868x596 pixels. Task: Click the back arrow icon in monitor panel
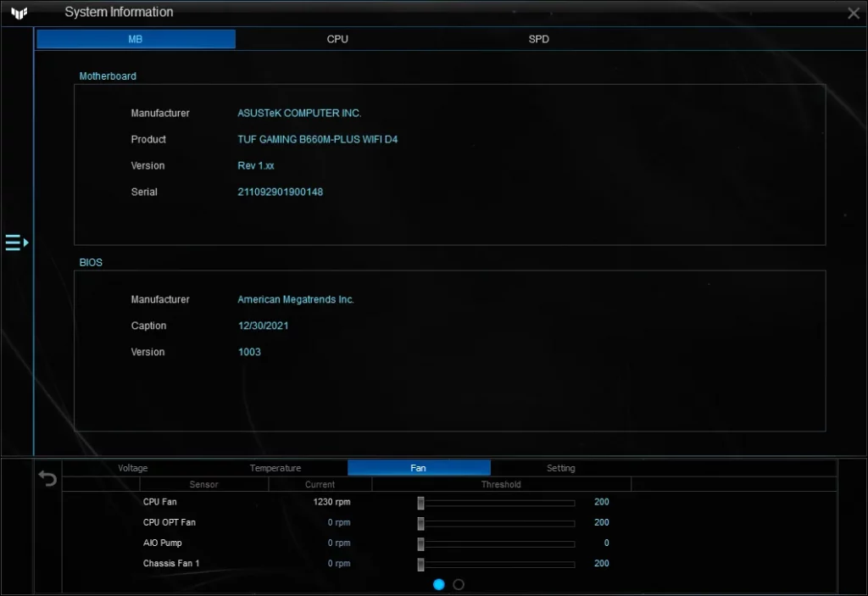(x=47, y=478)
